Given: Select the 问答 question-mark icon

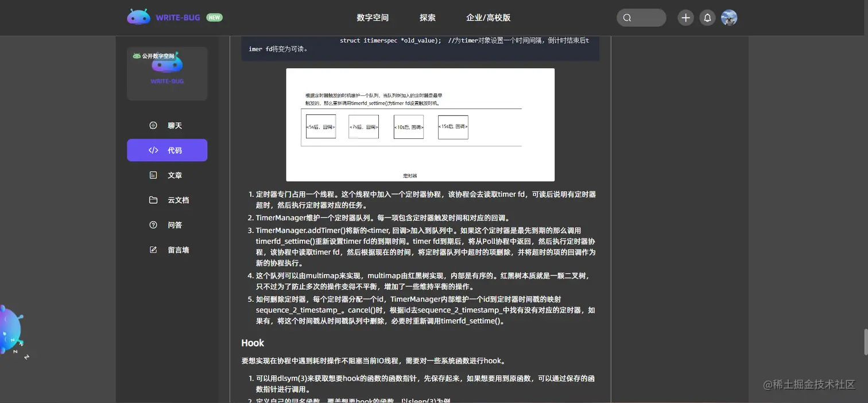Looking at the screenshot, I should (x=152, y=224).
